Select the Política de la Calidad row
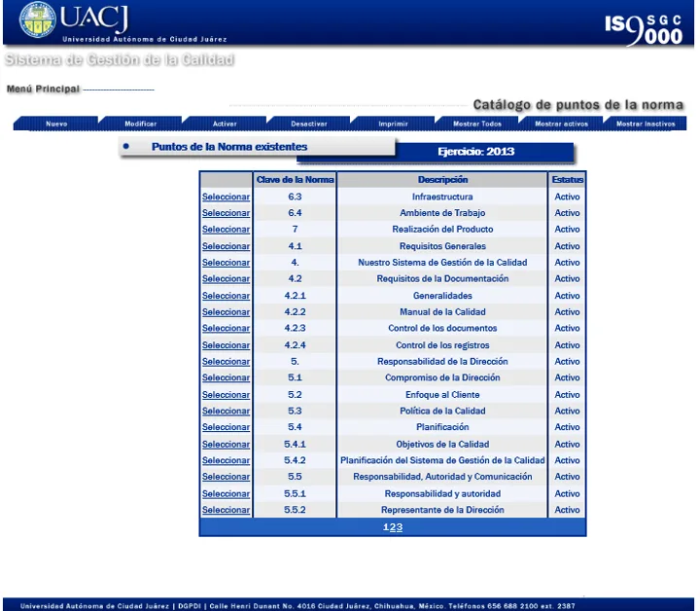700x611 pixels. click(226, 411)
